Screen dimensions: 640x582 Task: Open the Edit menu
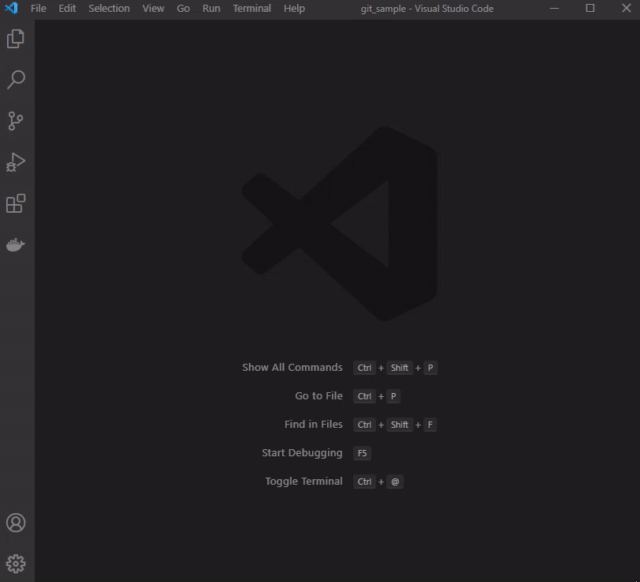[x=67, y=9]
